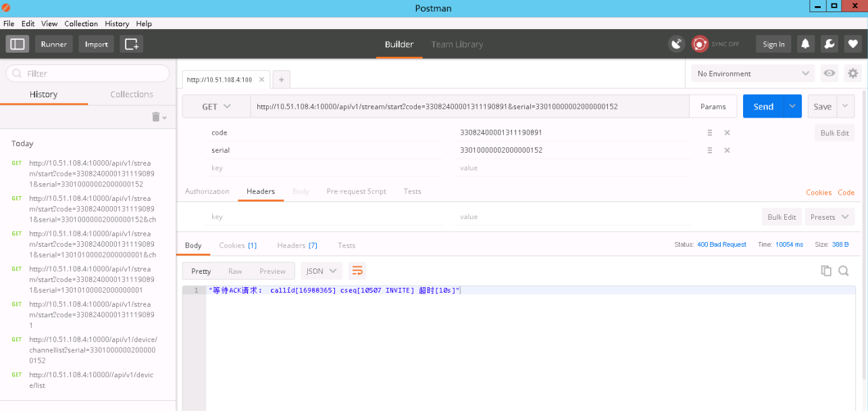The image size is (868, 411).
Task: Click the code value 33082400001311190891
Action: tap(501, 132)
